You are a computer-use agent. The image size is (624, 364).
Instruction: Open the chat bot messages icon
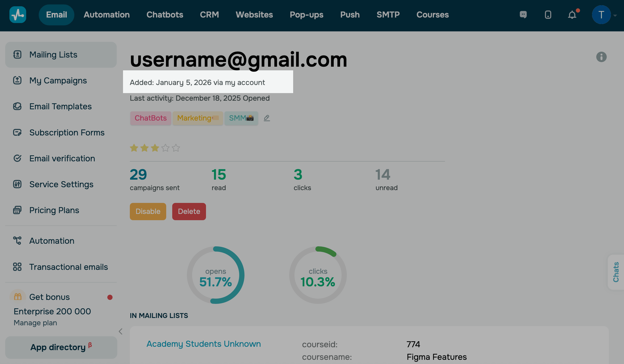coord(523,15)
